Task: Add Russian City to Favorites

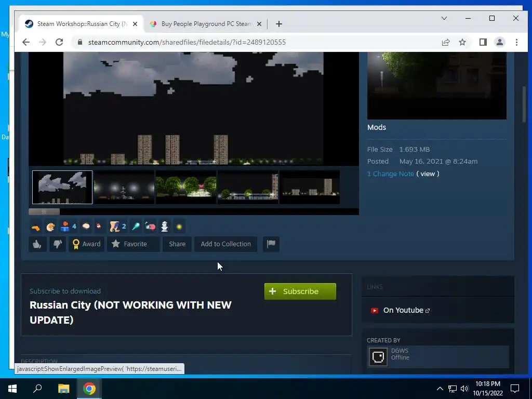Action: (x=133, y=244)
